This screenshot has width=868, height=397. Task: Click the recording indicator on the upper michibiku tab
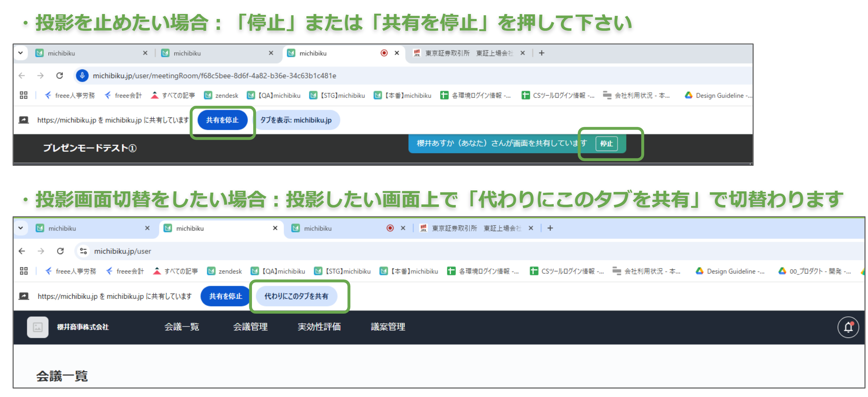(384, 53)
